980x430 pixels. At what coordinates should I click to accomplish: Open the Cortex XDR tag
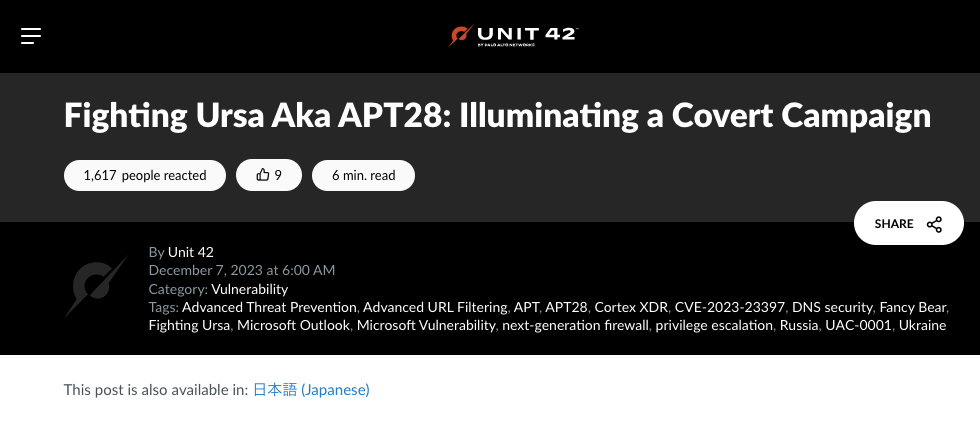tap(631, 307)
